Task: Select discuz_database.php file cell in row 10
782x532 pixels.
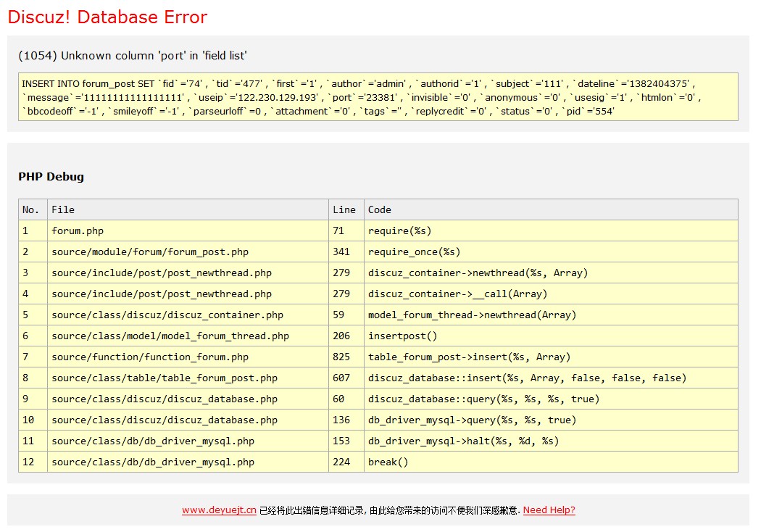Action: pos(188,420)
